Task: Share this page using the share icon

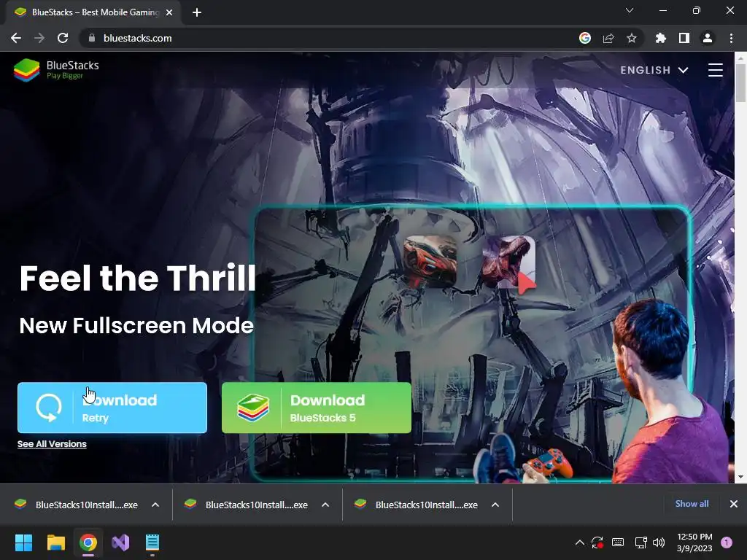Action: [608, 38]
